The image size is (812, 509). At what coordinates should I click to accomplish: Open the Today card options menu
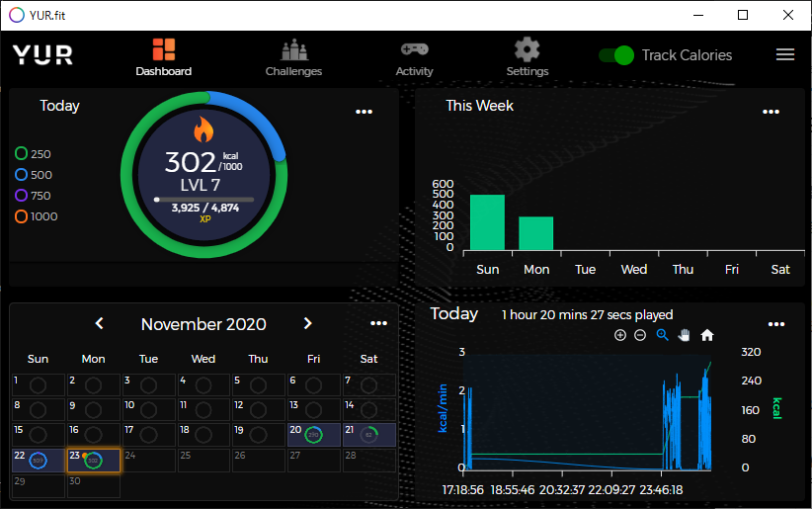tap(365, 112)
